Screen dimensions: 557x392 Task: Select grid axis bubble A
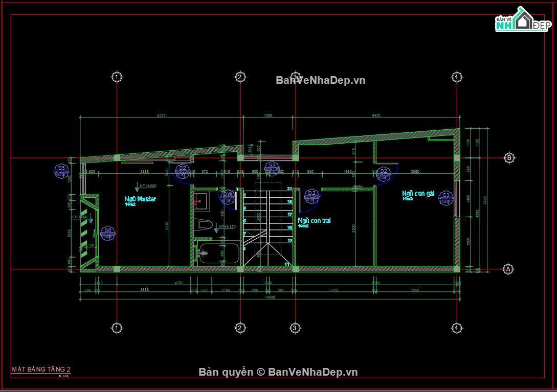coord(508,269)
